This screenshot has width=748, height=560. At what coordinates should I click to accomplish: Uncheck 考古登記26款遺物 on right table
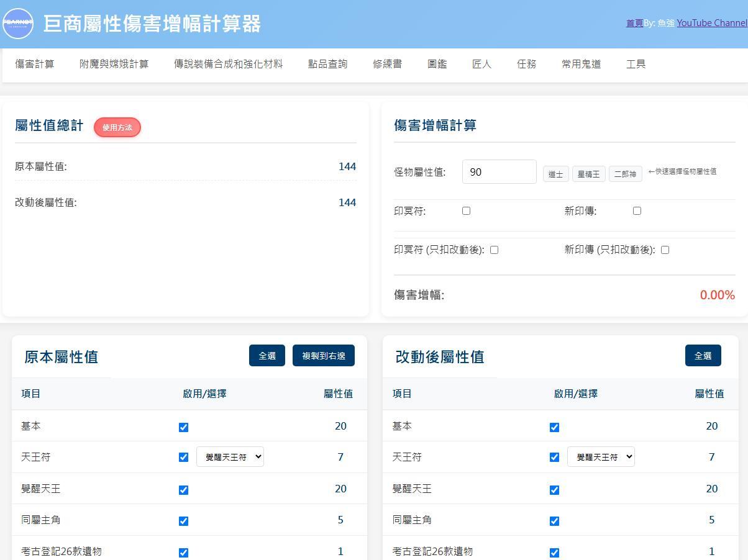coord(554,552)
